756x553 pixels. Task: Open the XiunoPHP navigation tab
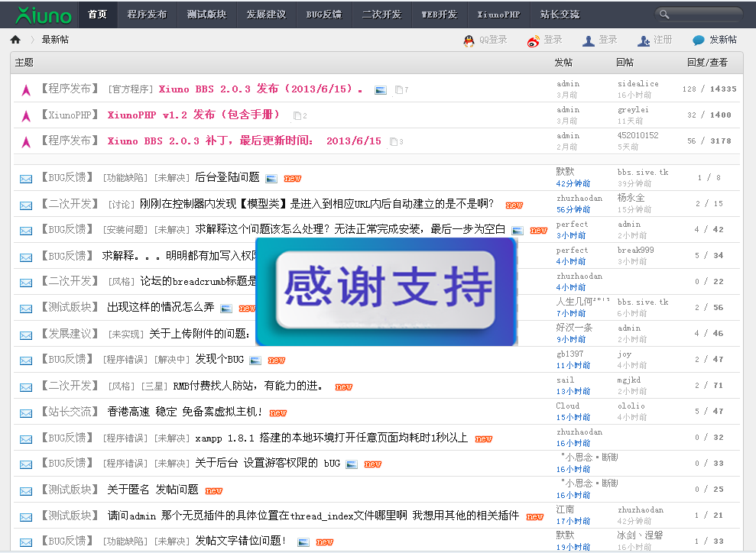(498, 15)
